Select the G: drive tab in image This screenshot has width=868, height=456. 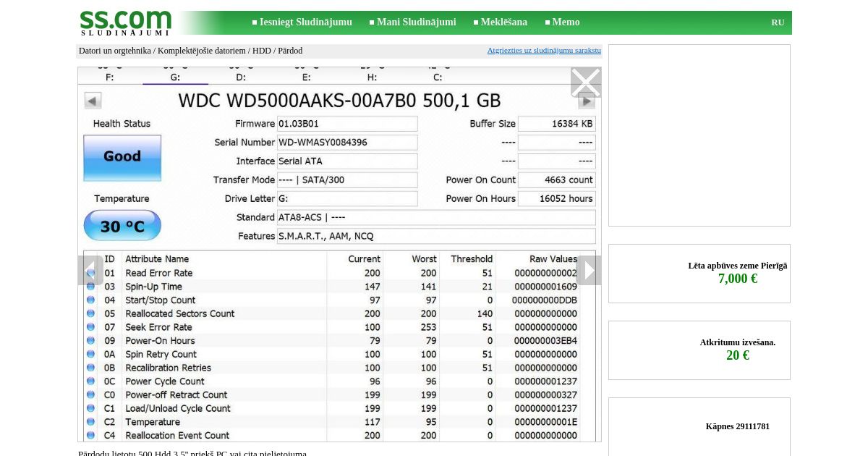click(x=175, y=77)
